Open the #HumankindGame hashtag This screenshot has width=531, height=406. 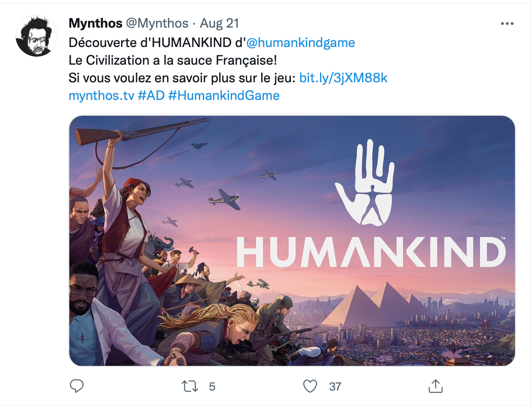pos(224,95)
